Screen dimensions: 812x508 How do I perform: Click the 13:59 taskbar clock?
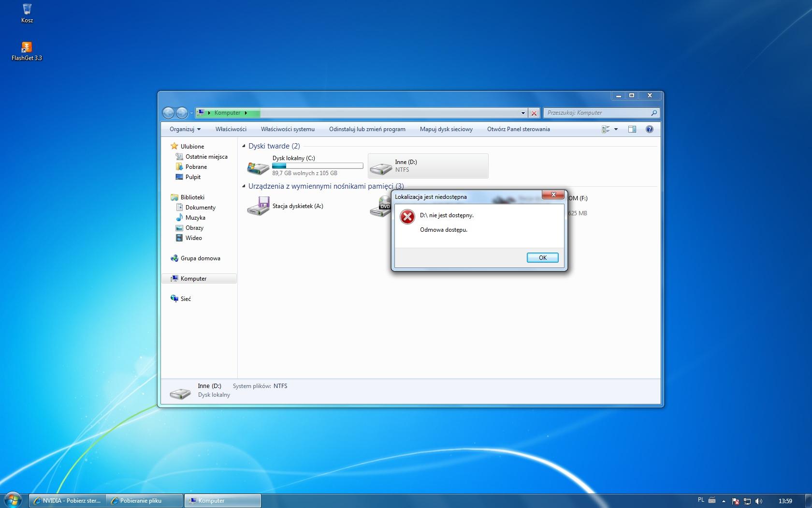click(785, 501)
